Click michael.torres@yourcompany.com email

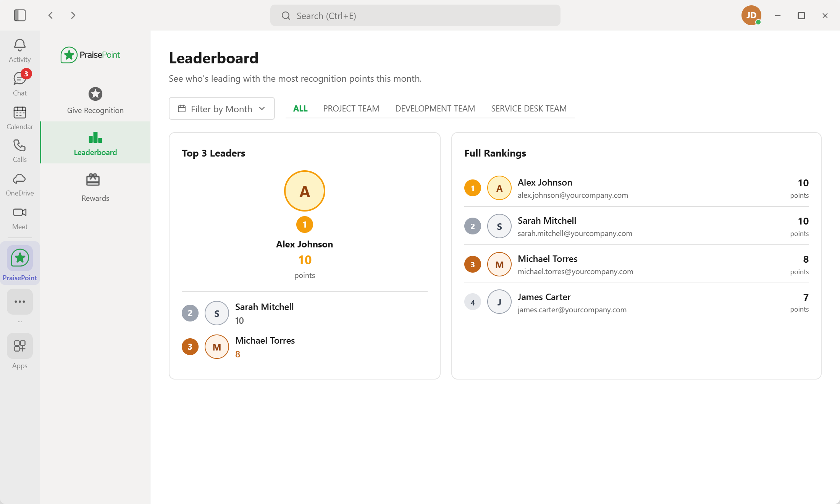pyautogui.click(x=575, y=271)
